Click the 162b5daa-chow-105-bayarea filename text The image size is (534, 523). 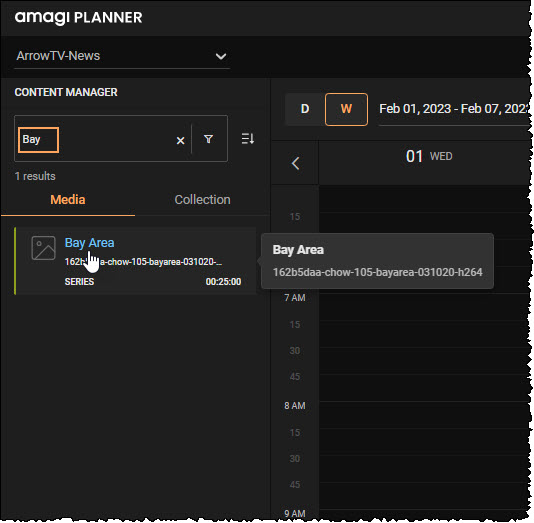(x=143, y=262)
